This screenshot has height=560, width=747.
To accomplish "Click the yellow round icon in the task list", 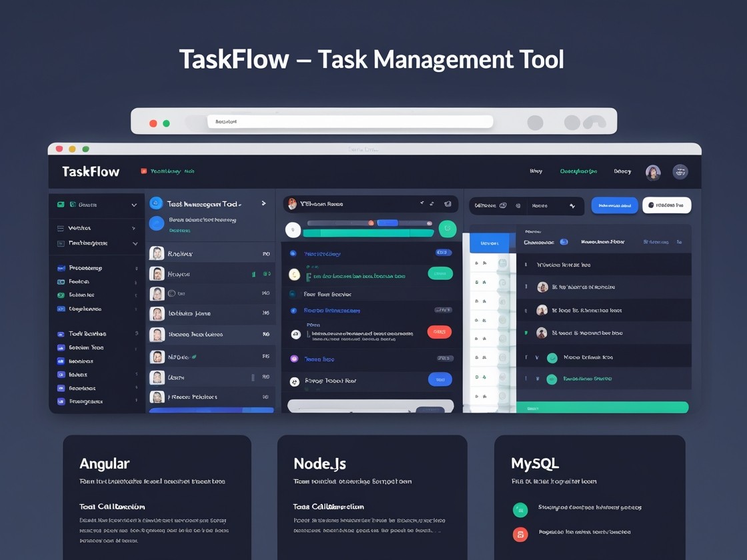I will [294, 275].
